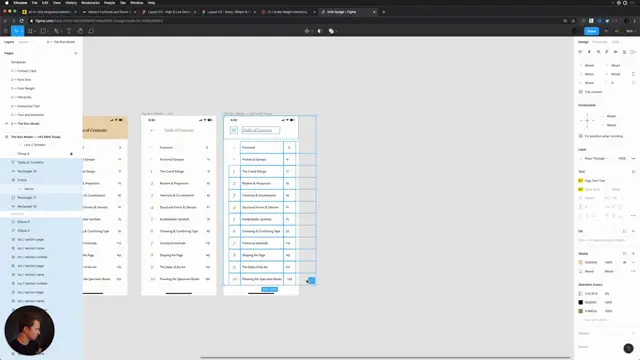
Task: Click the EAD0A4 stroke color swatch
Action: click(580, 262)
